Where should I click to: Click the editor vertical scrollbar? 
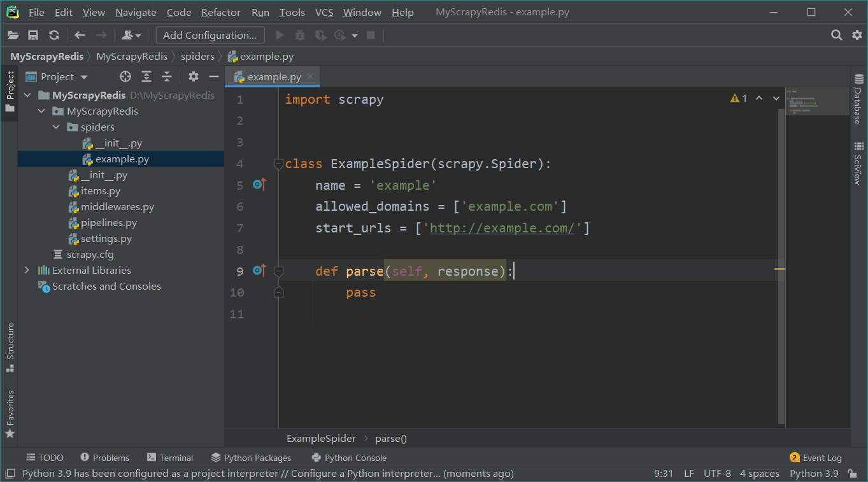[781, 266]
